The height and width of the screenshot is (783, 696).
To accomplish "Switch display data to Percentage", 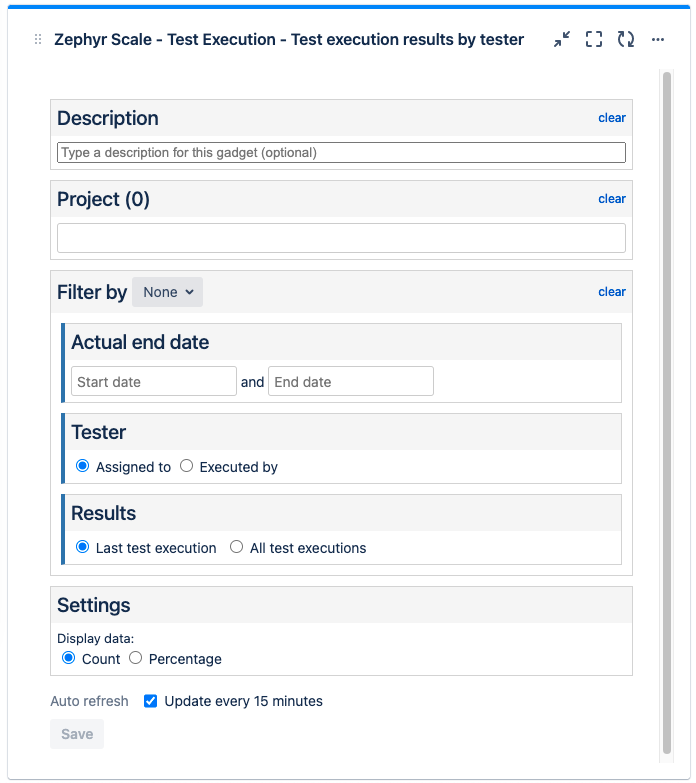I will tap(136, 658).
